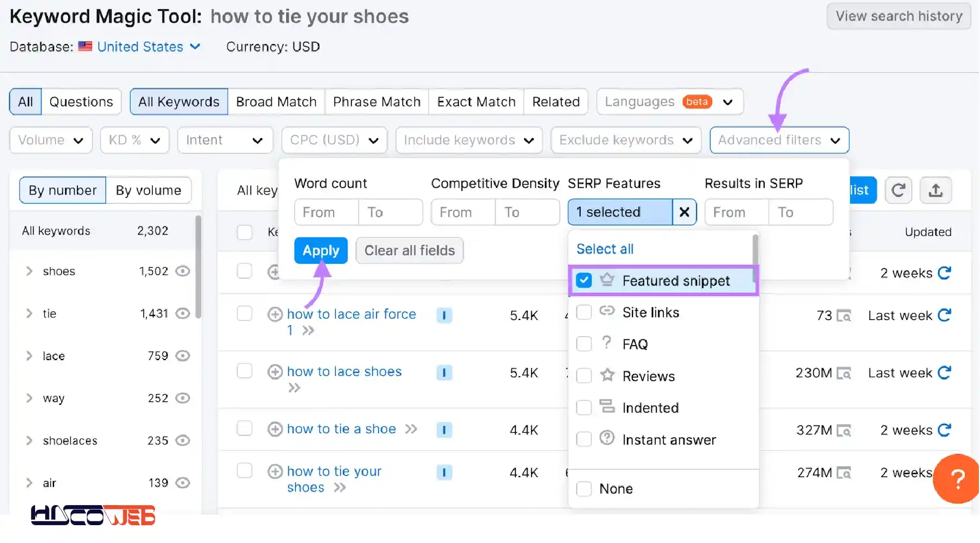This screenshot has height=543, width=980.
Task: Select Phrase Match tab
Action: pos(376,102)
